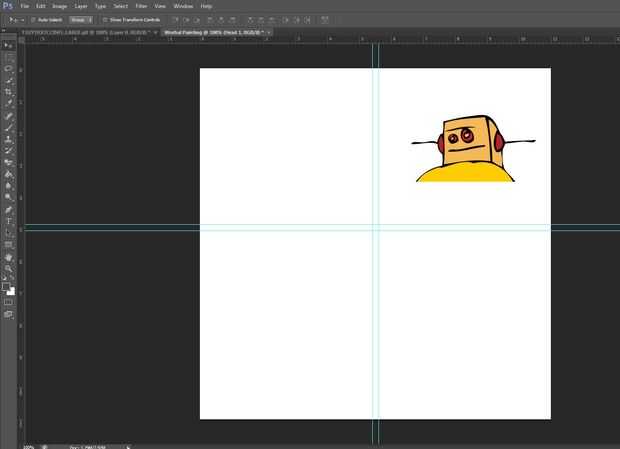This screenshot has width=620, height=449.
Task: Select the Lasso tool
Action: point(9,69)
